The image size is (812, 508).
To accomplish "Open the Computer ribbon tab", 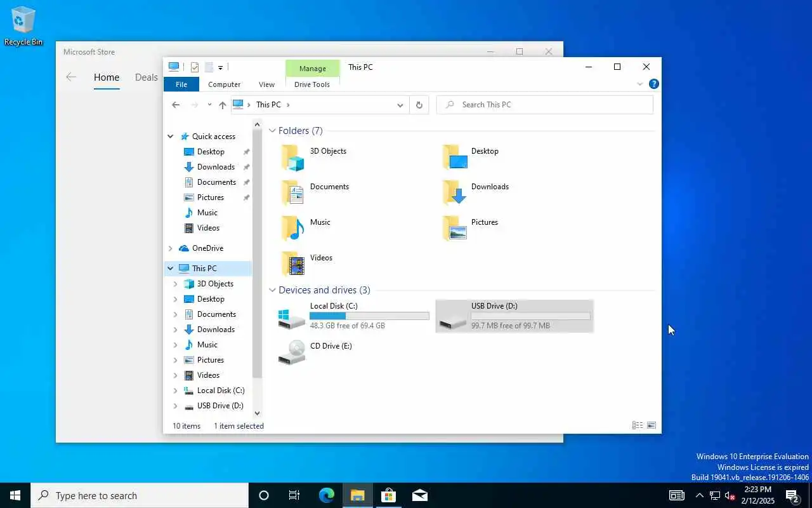I will [225, 84].
